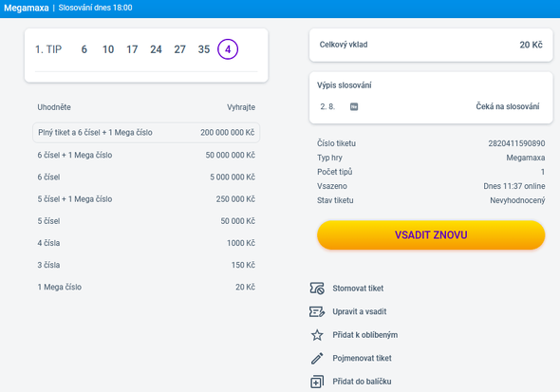This screenshot has width=560, height=392.
Task: Choose Pojmenovat tiket link
Action: coord(362,358)
